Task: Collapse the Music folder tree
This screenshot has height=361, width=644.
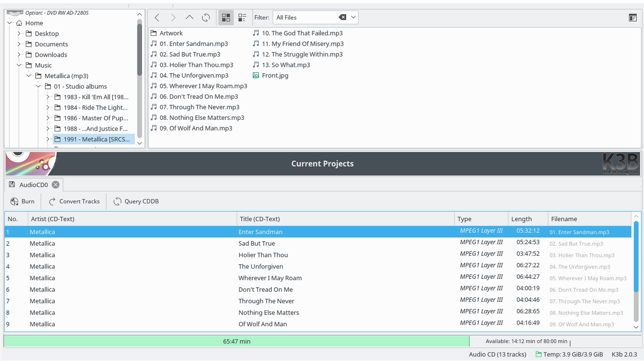Action: pyautogui.click(x=19, y=65)
